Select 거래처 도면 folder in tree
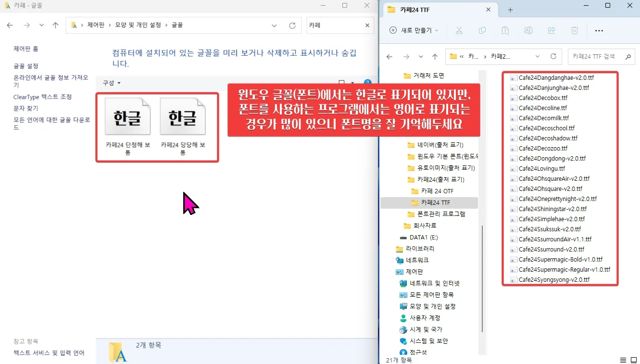This screenshot has height=364, width=640. [x=424, y=75]
